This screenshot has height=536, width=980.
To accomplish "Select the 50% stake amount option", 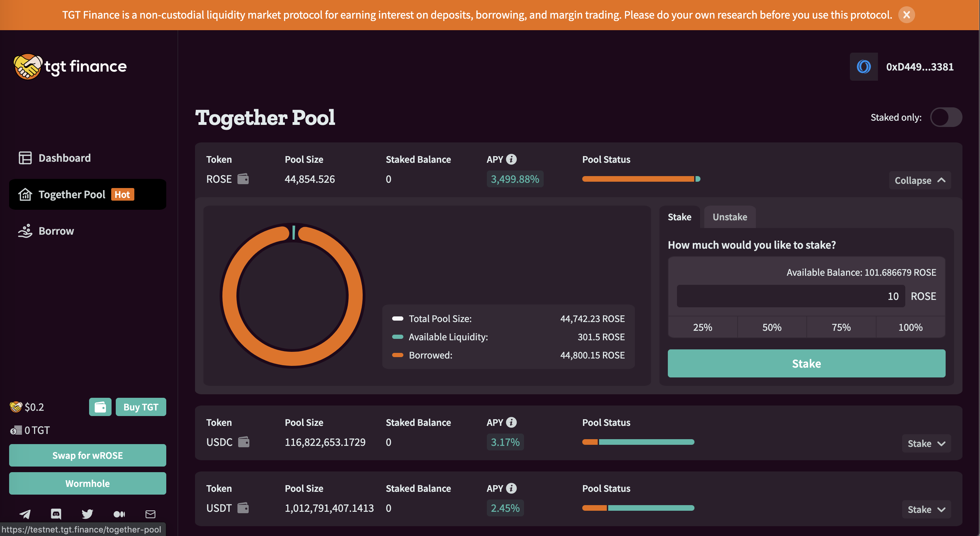I will pos(772,327).
